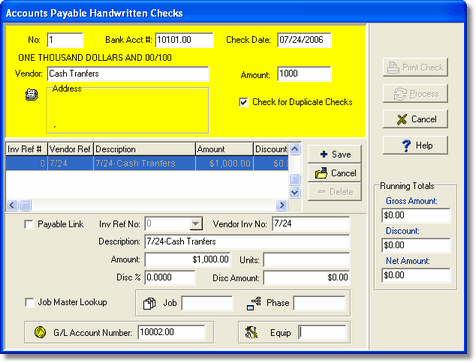Select the 7/24-Cash Tranfers grid cell
476x363 pixels.
point(144,163)
